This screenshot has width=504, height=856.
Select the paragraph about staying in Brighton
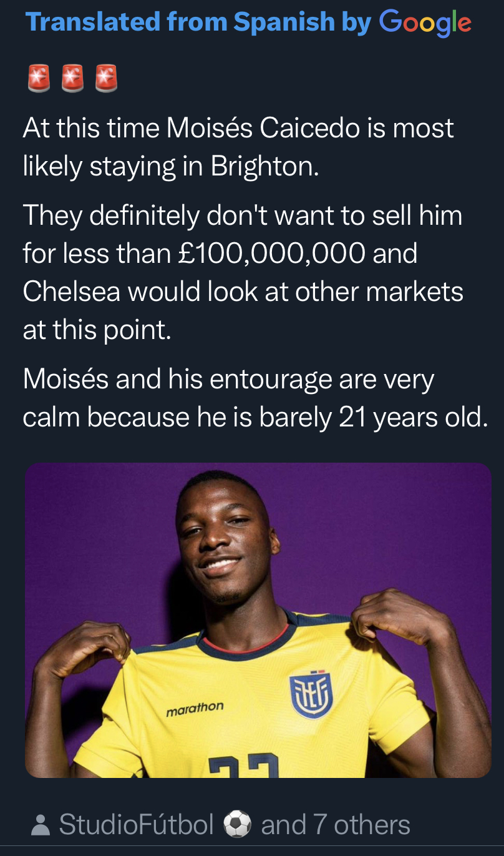[238, 147]
